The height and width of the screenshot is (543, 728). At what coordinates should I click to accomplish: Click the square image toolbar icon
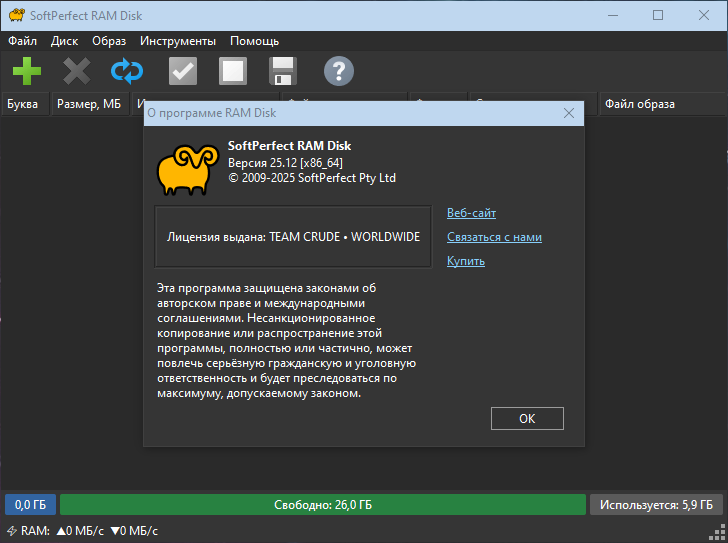(x=233, y=71)
